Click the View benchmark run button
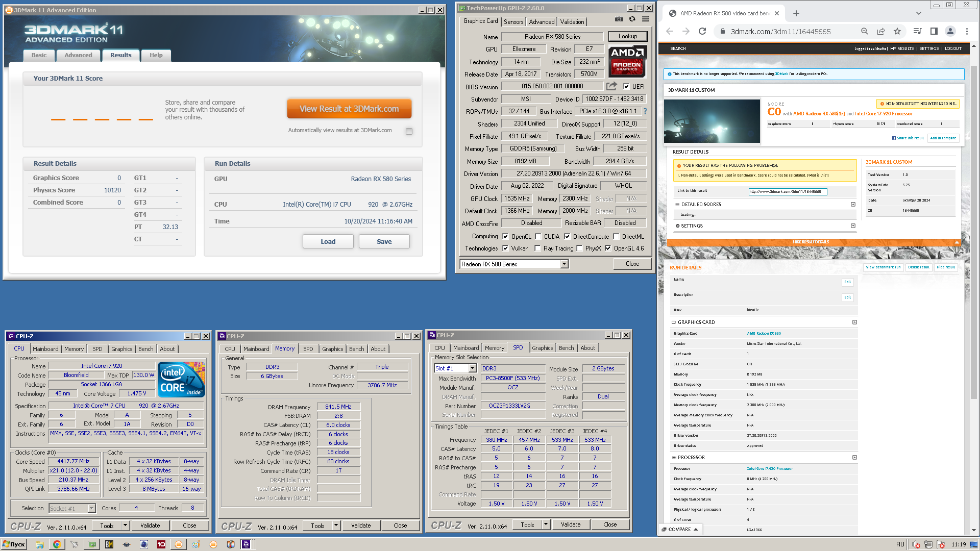The image size is (980, 551). pyautogui.click(x=883, y=267)
